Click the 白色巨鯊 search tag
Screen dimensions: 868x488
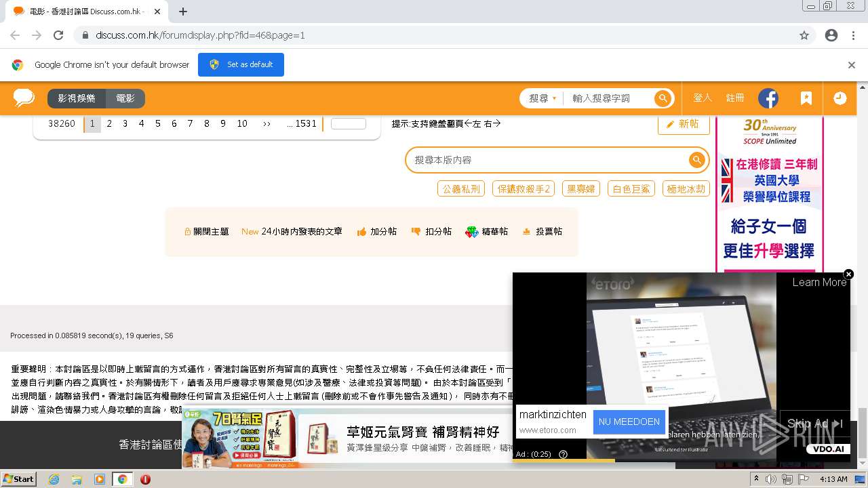tap(631, 189)
